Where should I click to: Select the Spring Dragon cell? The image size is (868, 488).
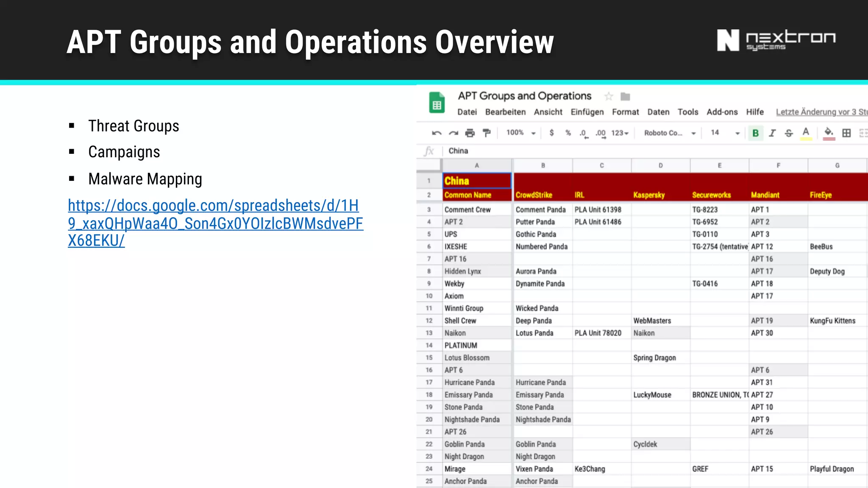(x=660, y=358)
